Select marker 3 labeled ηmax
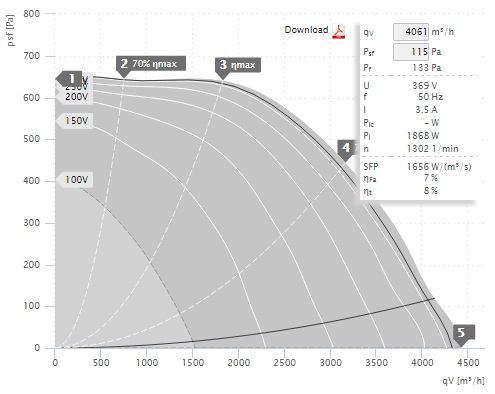This screenshot has width=495, height=394. tap(238, 65)
